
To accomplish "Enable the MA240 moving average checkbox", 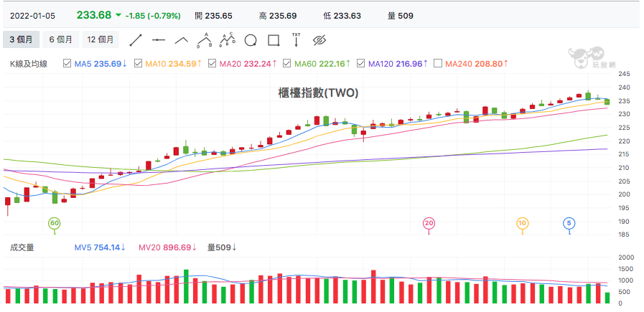I will pos(438,64).
